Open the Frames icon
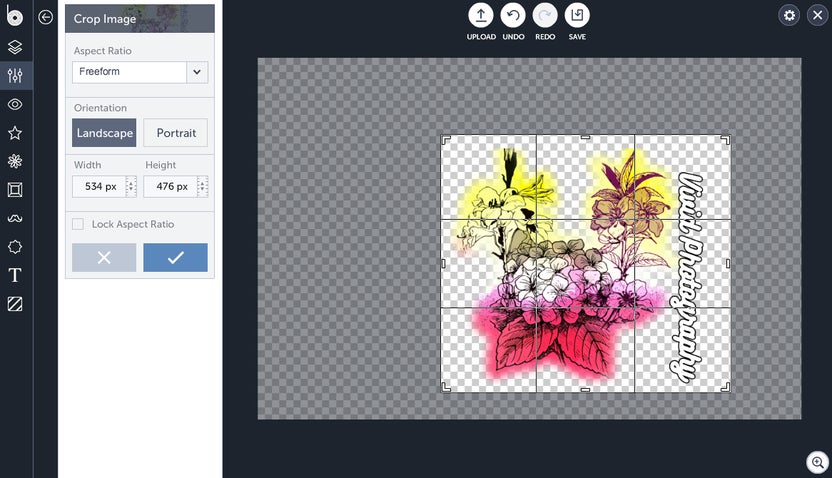This screenshot has height=478, width=832. coord(15,190)
